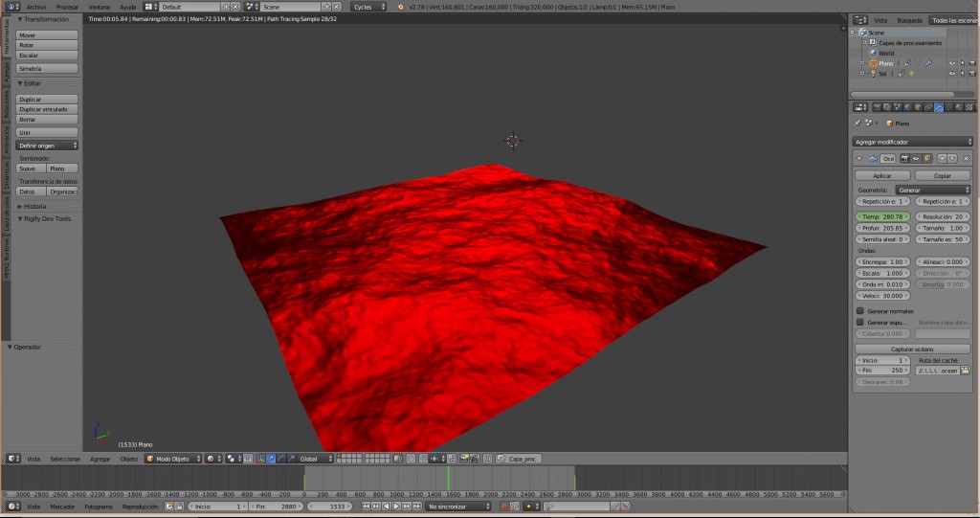The height and width of the screenshot is (518, 980).
Task: Click the outliner horizontal scrollbar
Action: pyautogui.click(x=902, y=94)
